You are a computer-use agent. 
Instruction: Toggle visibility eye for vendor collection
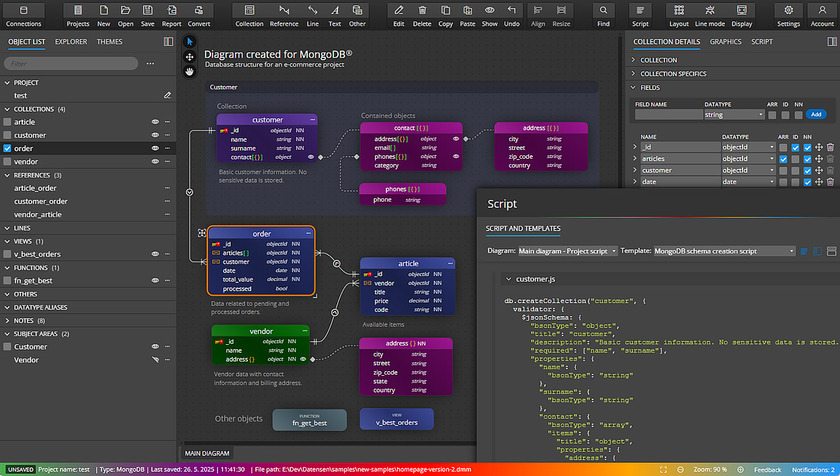155,161
